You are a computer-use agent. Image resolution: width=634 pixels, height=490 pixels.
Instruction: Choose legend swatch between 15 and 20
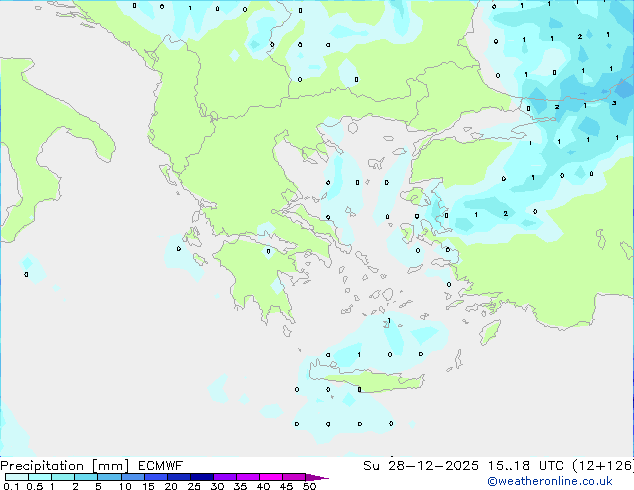[155, 477]
